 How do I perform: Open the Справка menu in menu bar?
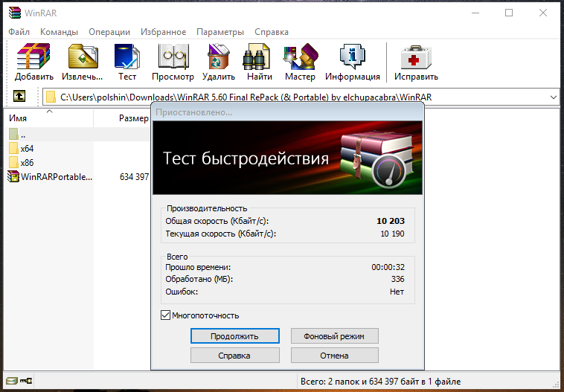click(x=272, y=32)
